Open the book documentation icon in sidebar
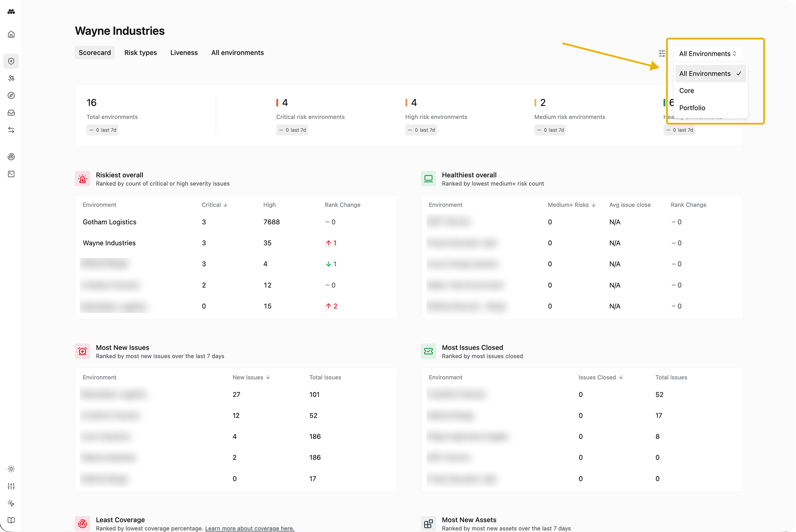This screenshot has height=532, width=796. [x=11, y=520]
